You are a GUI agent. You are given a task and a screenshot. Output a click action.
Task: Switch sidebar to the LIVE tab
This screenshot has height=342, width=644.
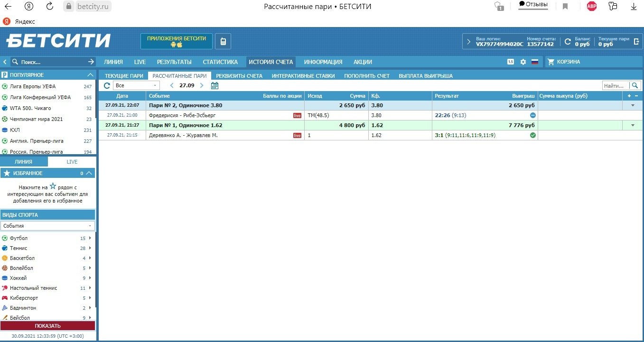click(x=72, y=162)
